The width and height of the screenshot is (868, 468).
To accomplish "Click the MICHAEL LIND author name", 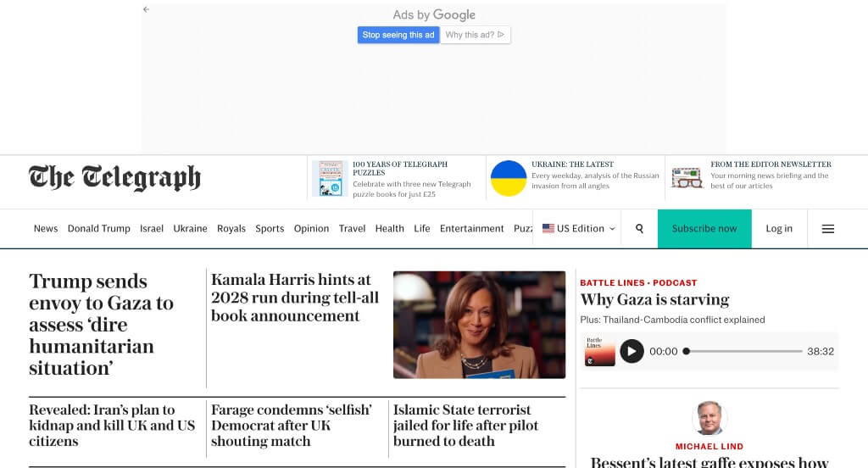I will 709,447.
